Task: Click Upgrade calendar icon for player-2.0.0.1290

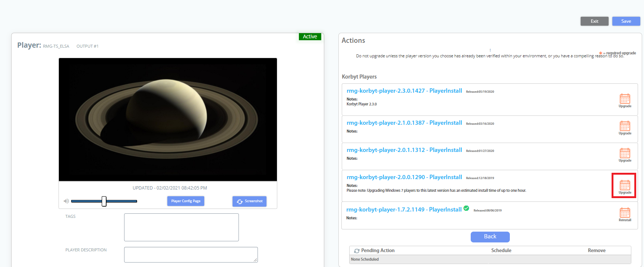Action: click(625, 185)
